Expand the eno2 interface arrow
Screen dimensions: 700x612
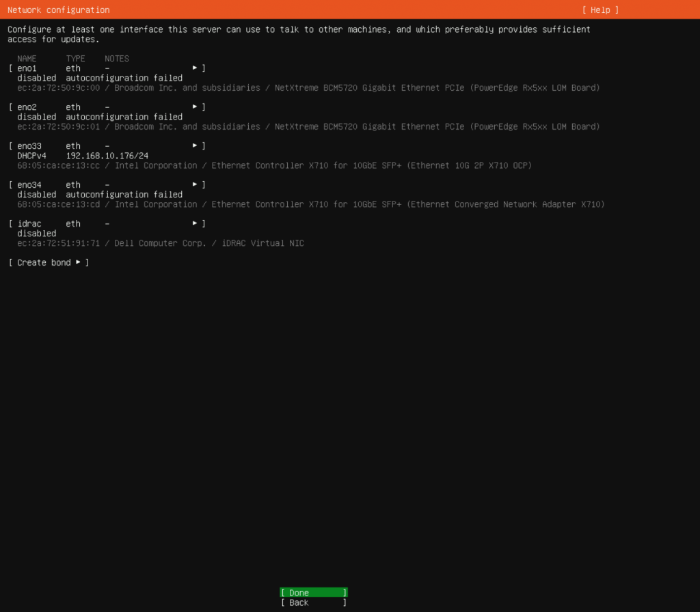(195, 107)
